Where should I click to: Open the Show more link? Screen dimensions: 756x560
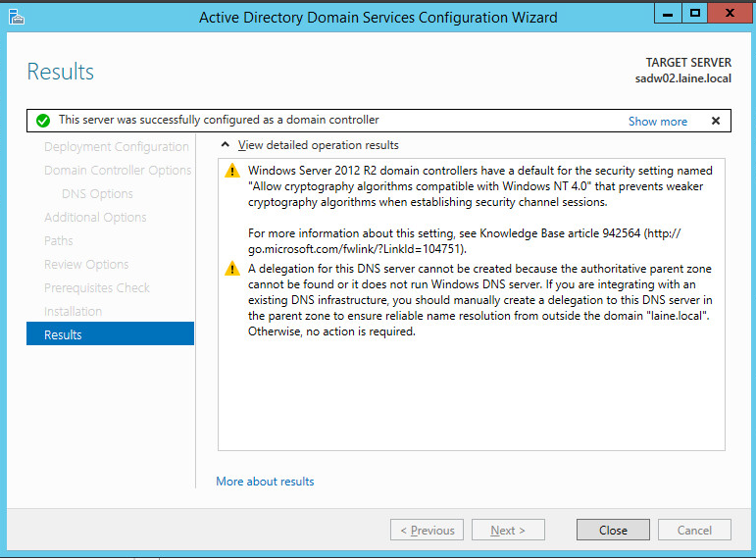click(658, 122)
